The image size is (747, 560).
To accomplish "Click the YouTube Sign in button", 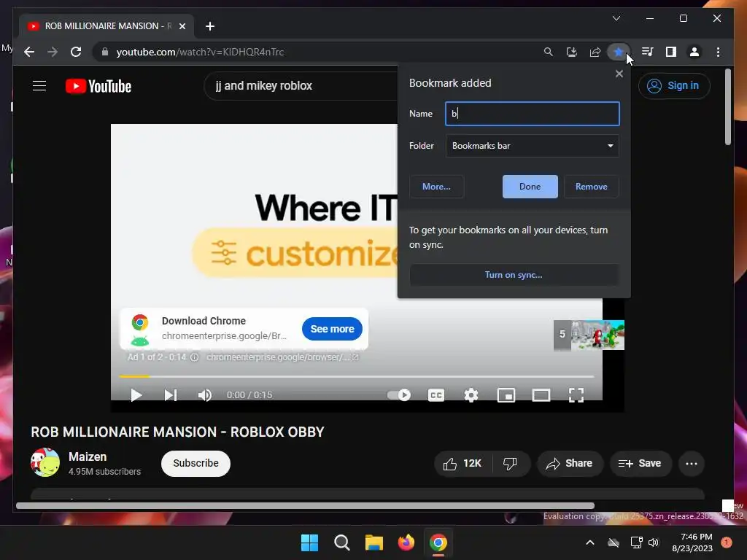I will pyautogui.click(x=674, y=86).
